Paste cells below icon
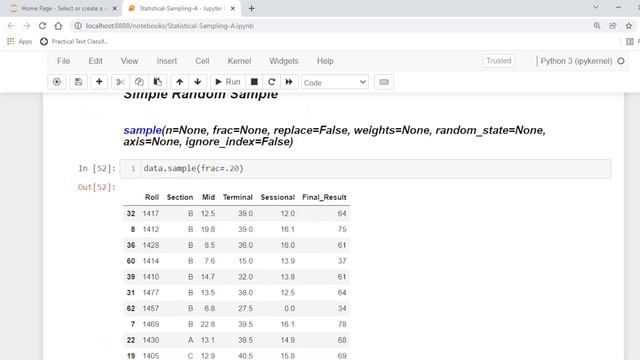This screenshot has width=640, height=360. 158,82
